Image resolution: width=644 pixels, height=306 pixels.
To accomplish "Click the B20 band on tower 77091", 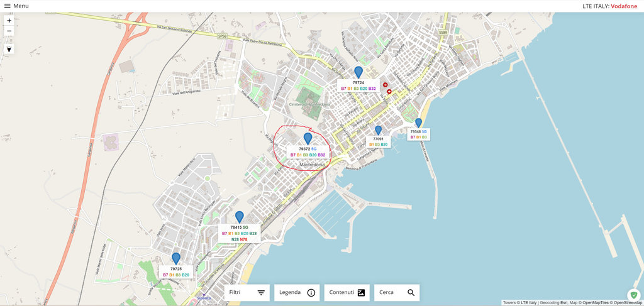I will [384, 145].
